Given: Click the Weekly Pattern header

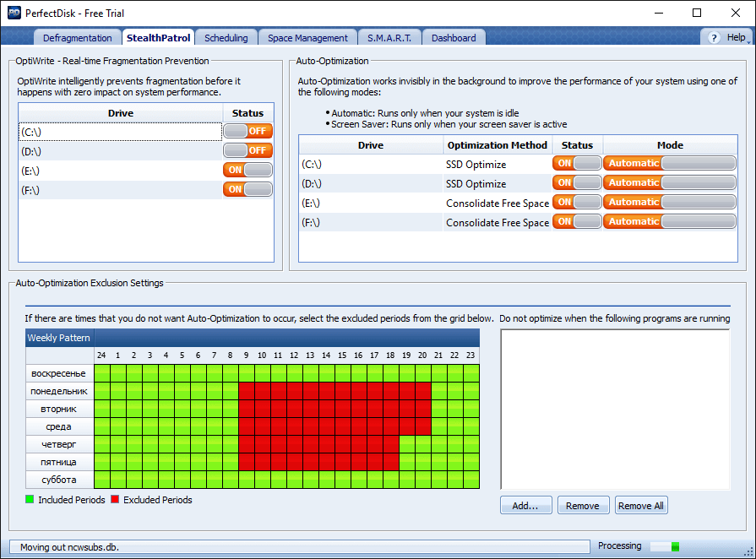Looking at the screenshot, I should (59, 338).
